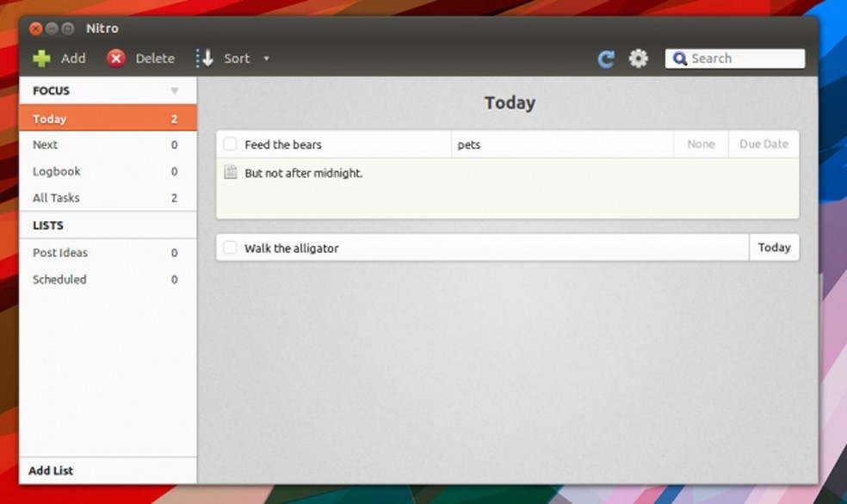Click the Feed the bears task name

coord(282,144)
